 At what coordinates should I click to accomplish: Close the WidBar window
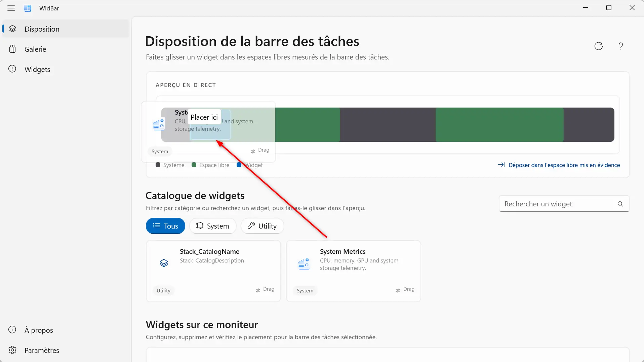pos(632,8)
